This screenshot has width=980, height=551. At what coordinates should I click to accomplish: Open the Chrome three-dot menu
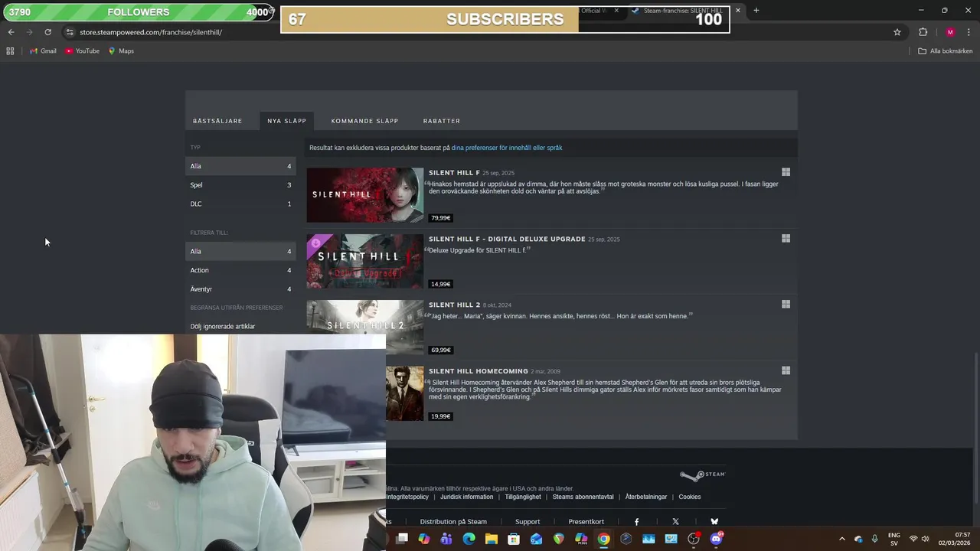(x=969, y=32)
